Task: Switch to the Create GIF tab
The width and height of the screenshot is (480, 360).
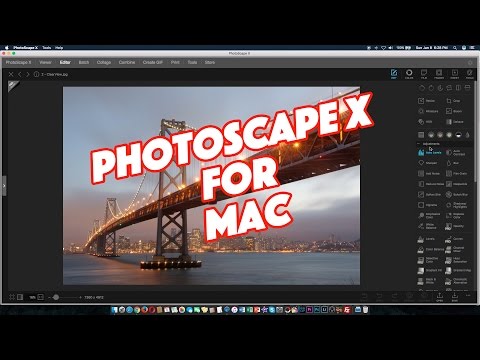Action: (153, 62)
